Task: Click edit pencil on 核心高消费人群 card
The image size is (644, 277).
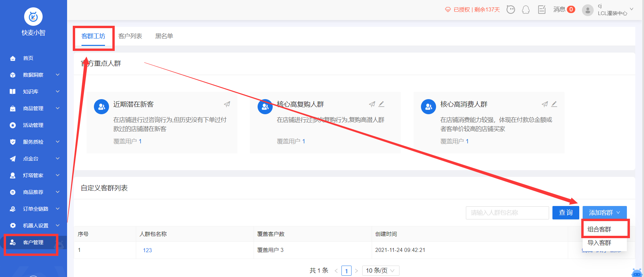Action: pyautogui.click(x=554, y=104)
